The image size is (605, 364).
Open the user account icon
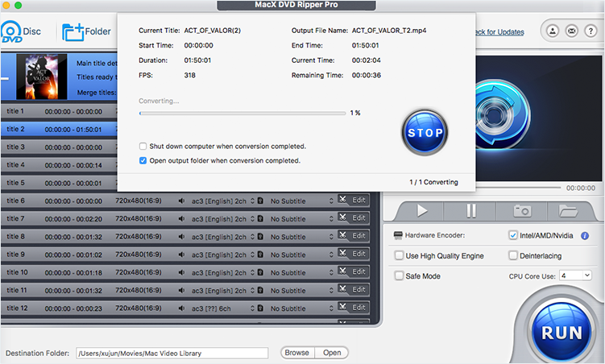click(554, 32)
